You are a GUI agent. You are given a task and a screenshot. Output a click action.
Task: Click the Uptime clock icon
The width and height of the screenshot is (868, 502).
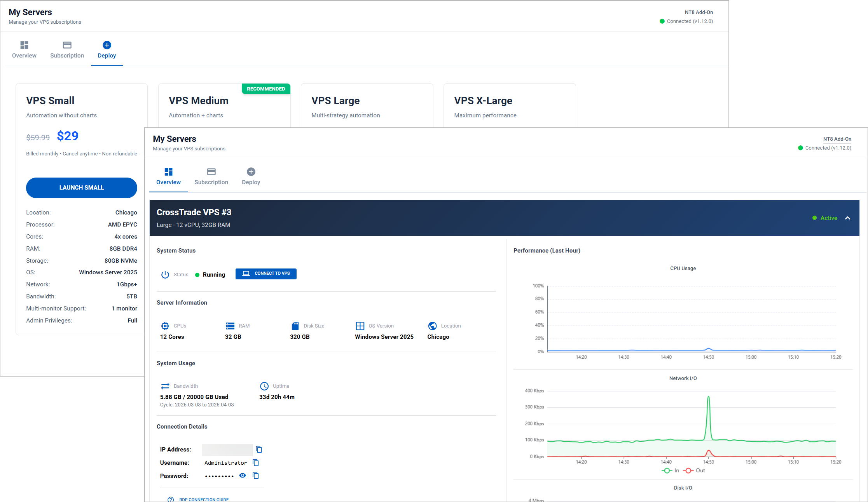pos(264,386)
